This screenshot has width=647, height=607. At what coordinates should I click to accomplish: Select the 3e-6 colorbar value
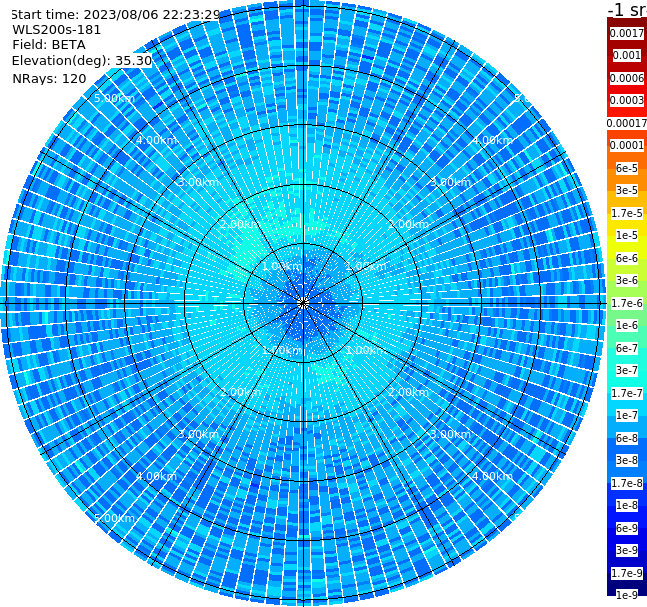tap(627, 280)
